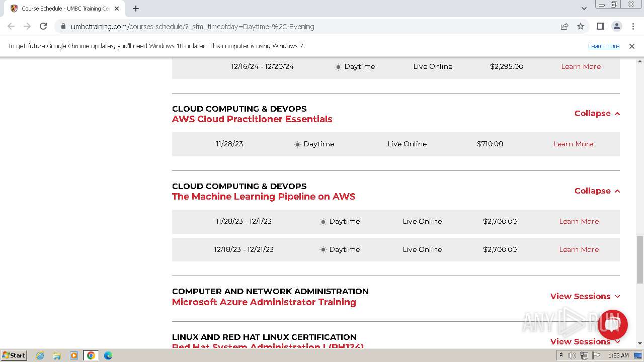Screen dimensions: 644x362
Task: Collapse the AWS Cloud Practitioner Essentials sessions
Action: [x=597, y=114]
